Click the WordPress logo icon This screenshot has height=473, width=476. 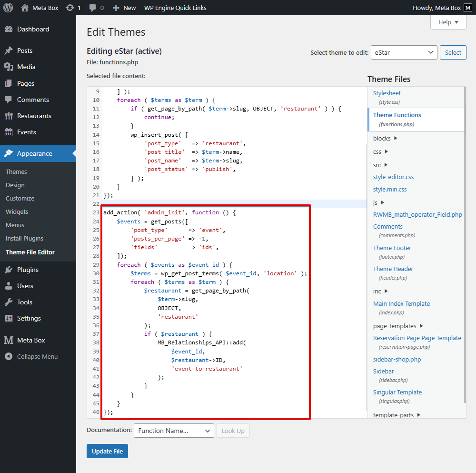click(8, 8)
